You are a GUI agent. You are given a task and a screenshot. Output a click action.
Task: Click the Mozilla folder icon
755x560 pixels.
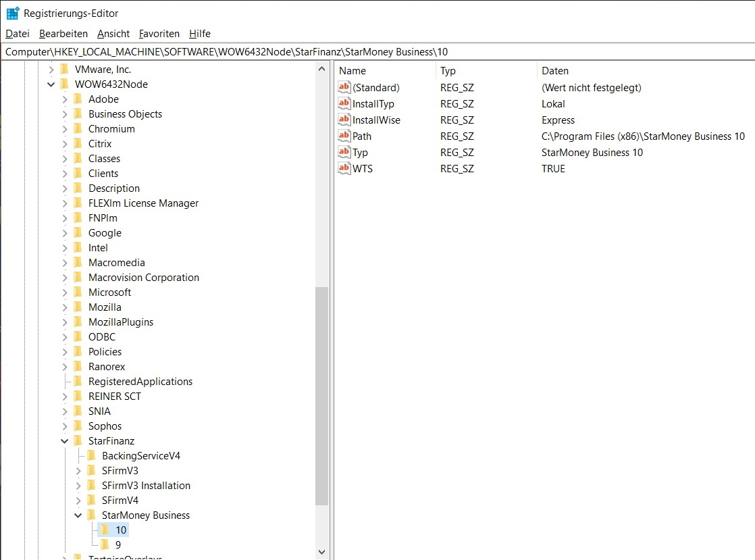[x=78, y=307]
